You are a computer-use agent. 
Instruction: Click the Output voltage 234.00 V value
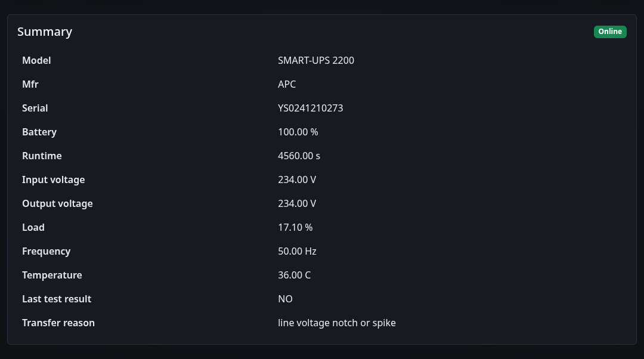coord(297,203)
